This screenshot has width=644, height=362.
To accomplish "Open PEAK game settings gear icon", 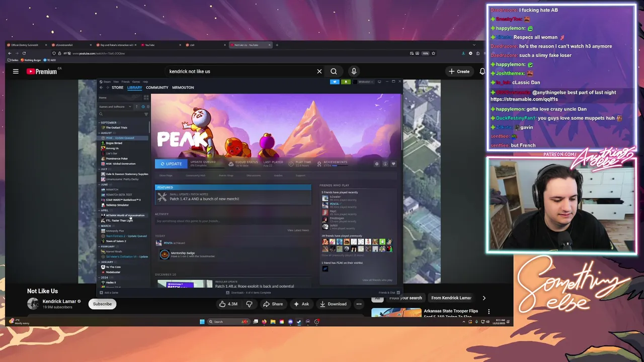I will click(376, 164).
